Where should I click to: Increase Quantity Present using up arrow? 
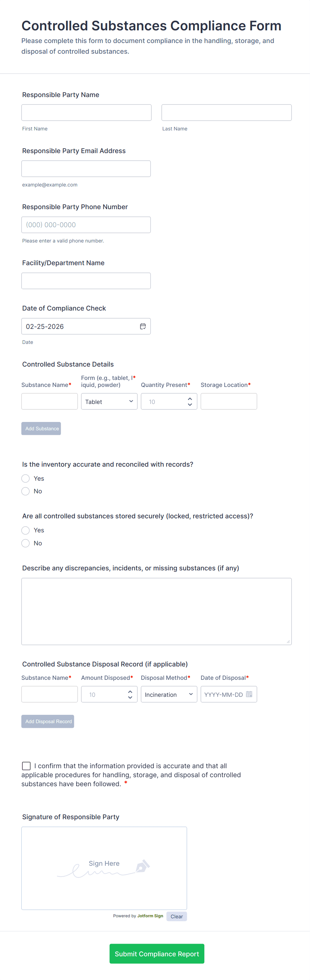[x=190, y=399]
